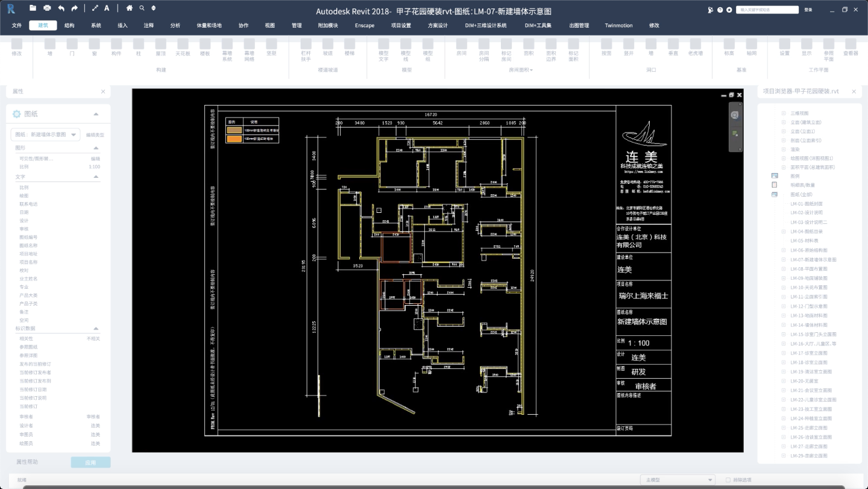The width and height of the screenshot is (868, 489).
Task: Click the 应用 apply button
Action: pyautogui.click(x=90, y=462)
